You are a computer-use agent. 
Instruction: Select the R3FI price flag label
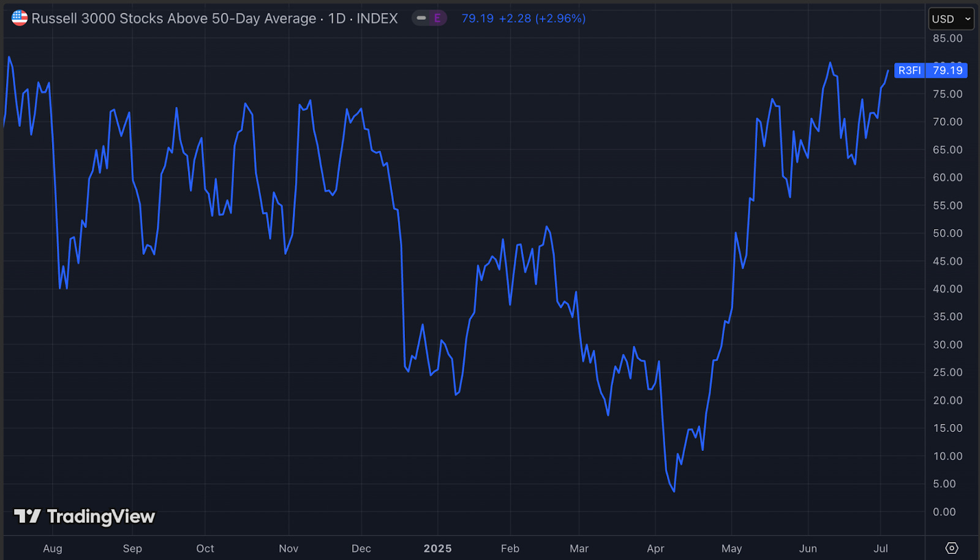[909, 70]
